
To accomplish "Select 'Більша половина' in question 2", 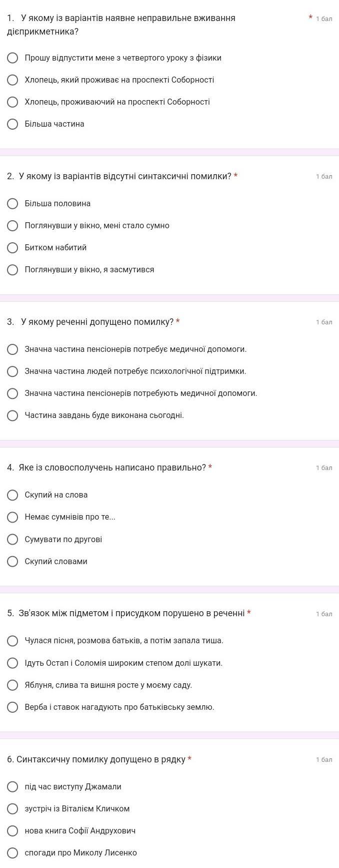I will click(x=13, y=204).
